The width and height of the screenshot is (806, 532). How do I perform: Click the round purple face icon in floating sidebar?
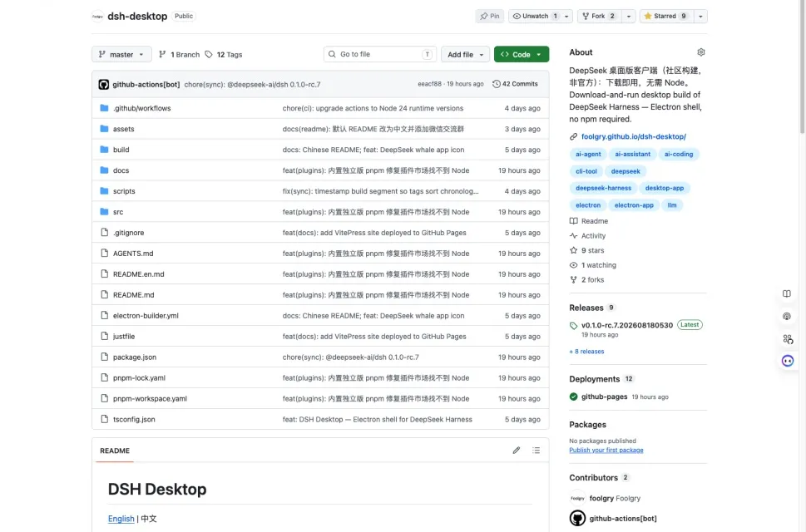click(x=788, y=361)
